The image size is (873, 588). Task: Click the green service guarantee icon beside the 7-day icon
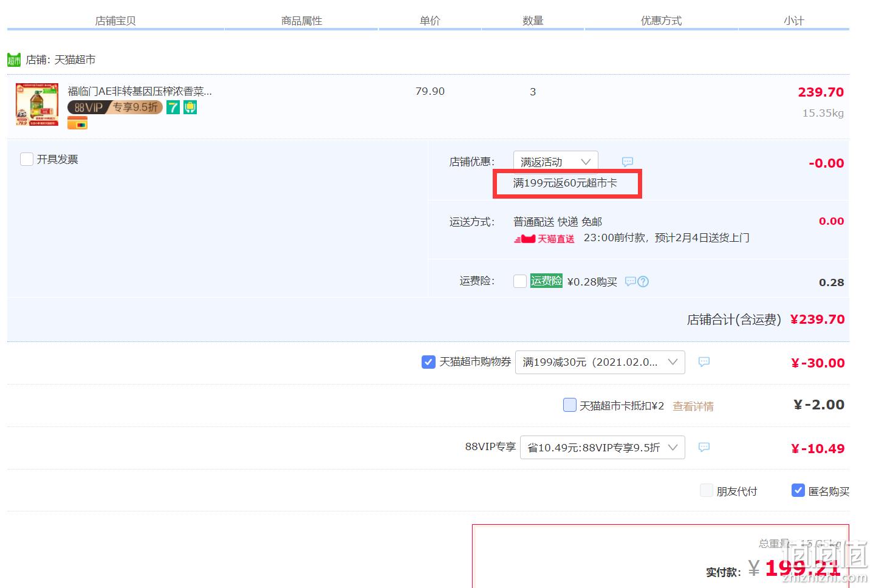(190, 108)
